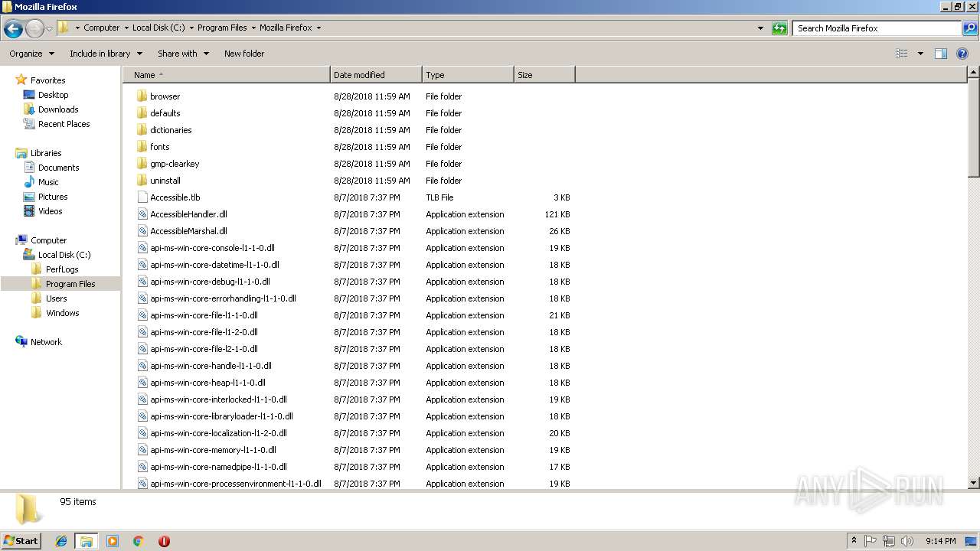The width and height of the screenshot is (980, 551).
Task: Click the vertical scrollbar down arrow
Action: pos(974,483)
